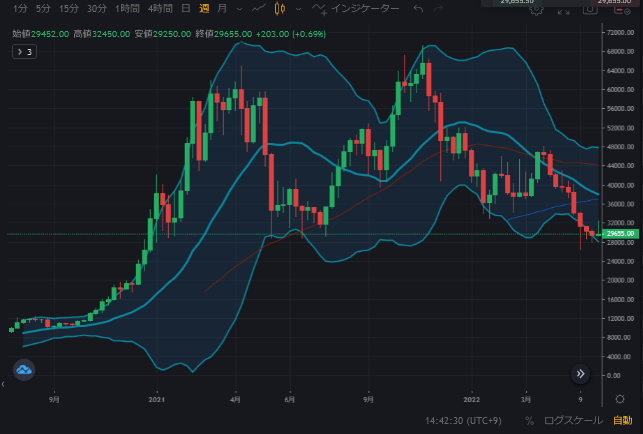Image resolution: width=643 pixels, height=434 pixels.
Task: Toggle percent scale mode
Action: [x=529, y=422]
